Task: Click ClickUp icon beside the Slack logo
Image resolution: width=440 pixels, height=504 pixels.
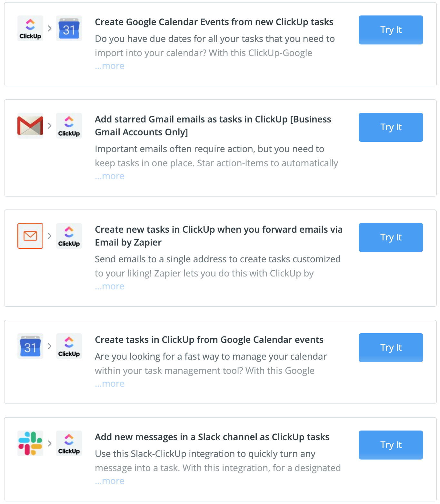Action: tap(69, 443)
